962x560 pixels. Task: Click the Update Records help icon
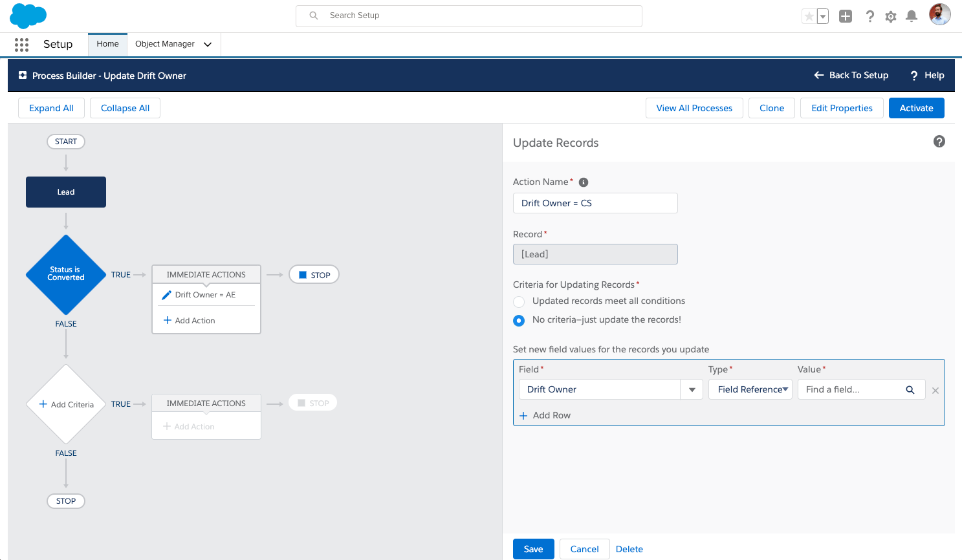(x=939, y=142)
